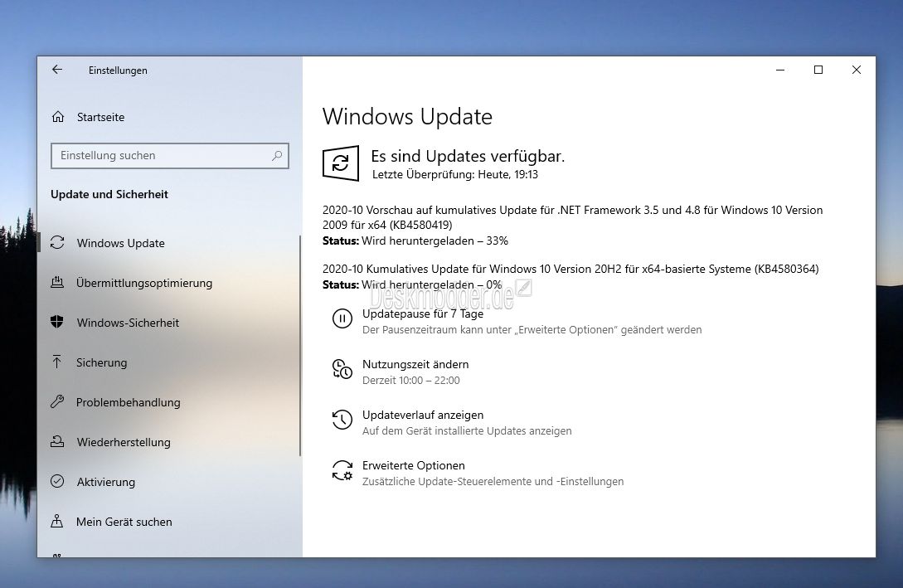The image size is (903, 588).
Task: Click the Letzte Überprüfung: Heute, 19:13 text
Action: tap(455, 174)
